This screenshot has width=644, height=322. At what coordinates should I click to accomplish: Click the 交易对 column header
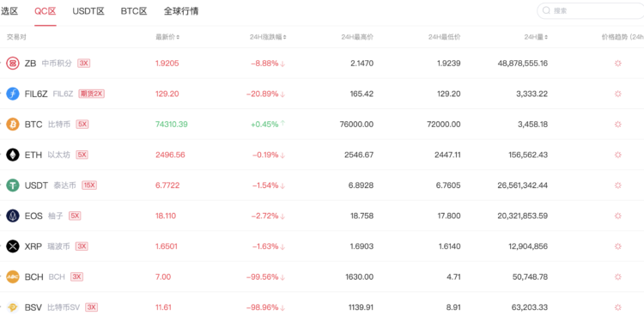pos(16,37)
